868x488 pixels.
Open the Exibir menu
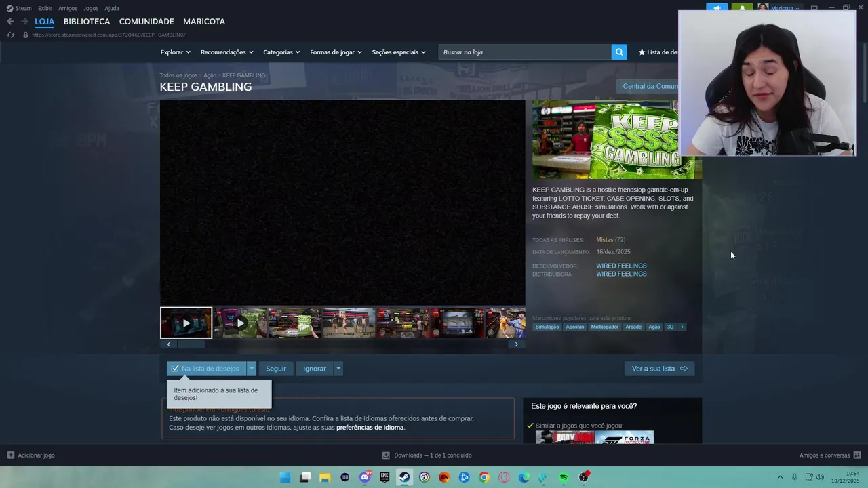tap(45, 8)
